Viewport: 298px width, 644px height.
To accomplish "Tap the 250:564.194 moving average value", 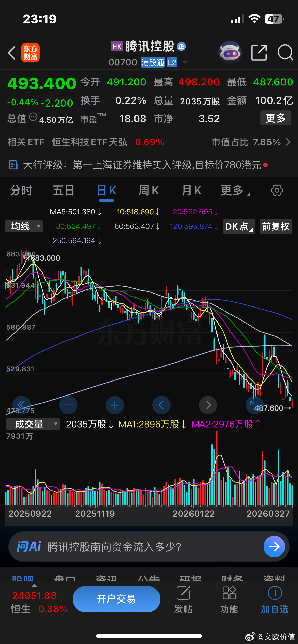I will pyautogui.click(x=77, y=240).
